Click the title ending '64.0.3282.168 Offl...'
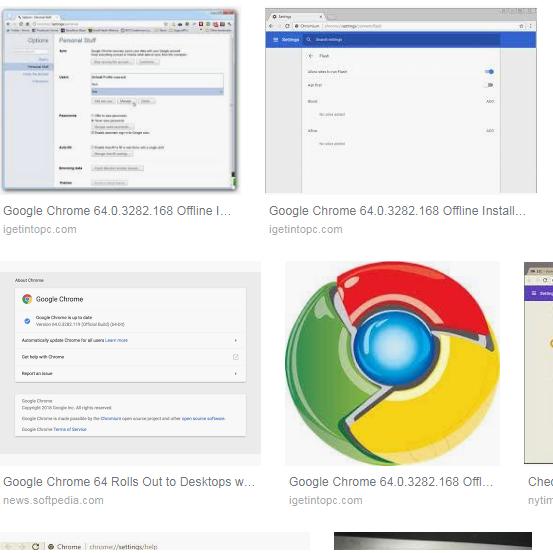This screenshot has width=553, height=553. point(391,481)
